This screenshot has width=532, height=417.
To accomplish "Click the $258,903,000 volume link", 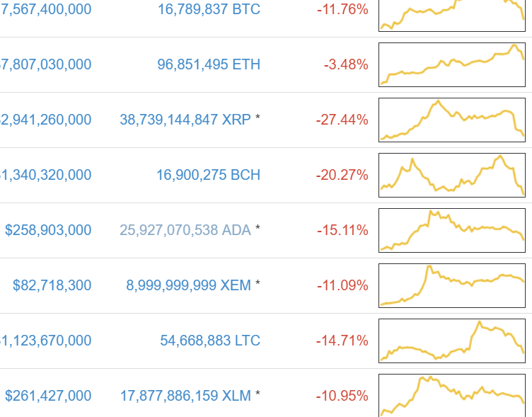I will point(48,230).
